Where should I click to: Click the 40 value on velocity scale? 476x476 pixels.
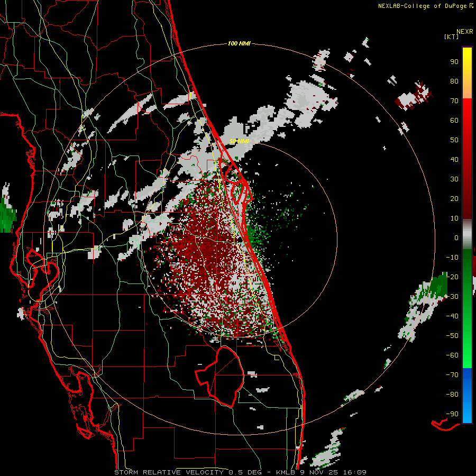coord(454,159)
